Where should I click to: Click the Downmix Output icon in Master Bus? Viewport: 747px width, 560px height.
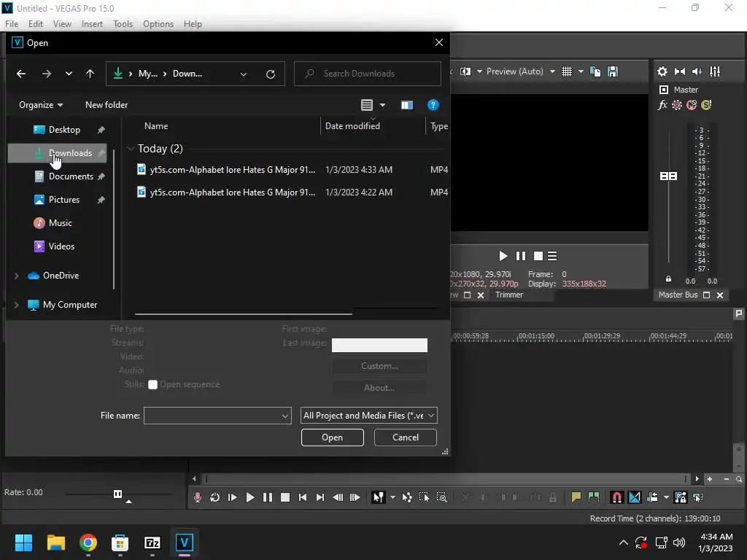(680, 71)
